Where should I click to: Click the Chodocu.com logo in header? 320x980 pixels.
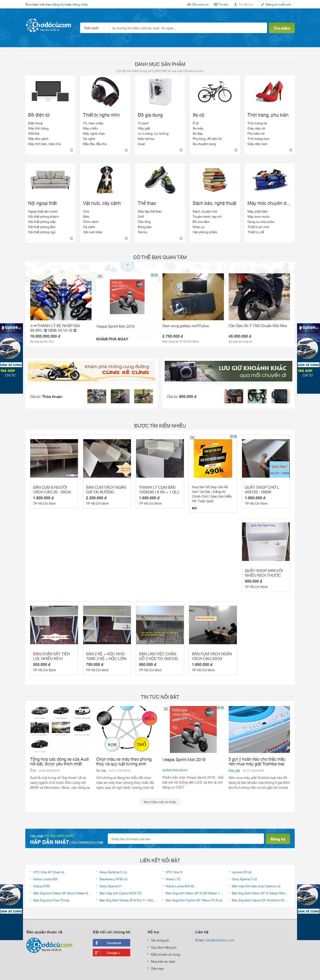(x=48, y=26)
